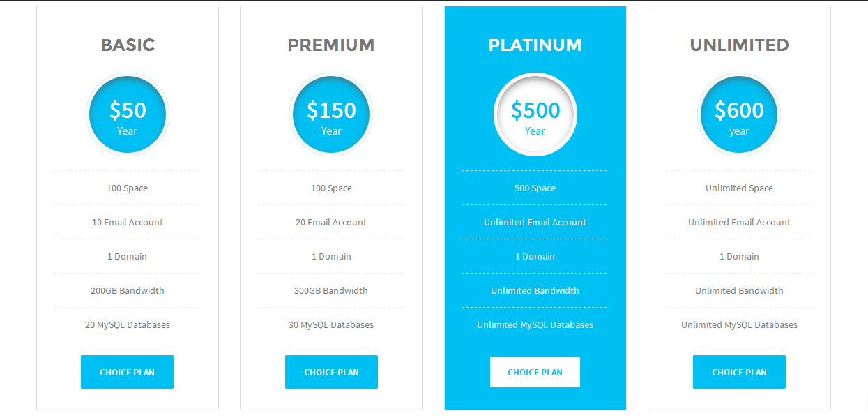Click the $600 year price circle

pos(739,115)
